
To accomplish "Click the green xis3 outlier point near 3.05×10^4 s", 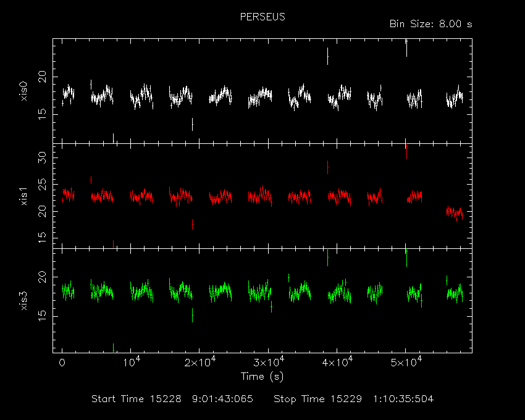I will tap(271, 306).
